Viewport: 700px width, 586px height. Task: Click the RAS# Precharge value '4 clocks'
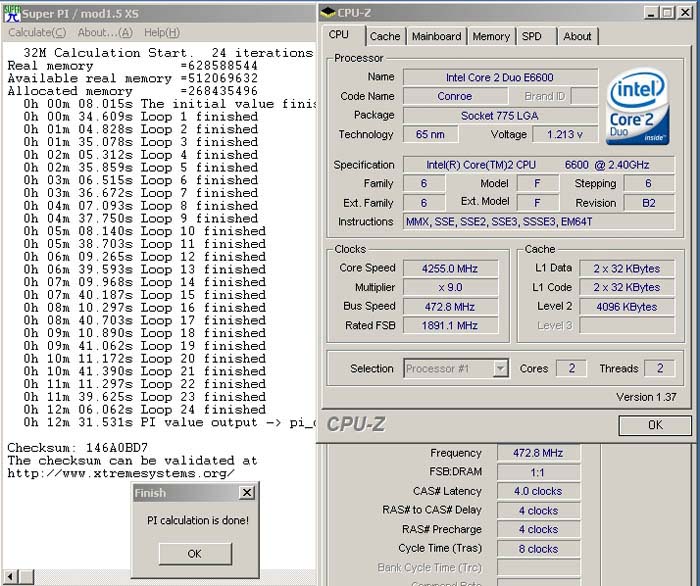click(538, 529)
